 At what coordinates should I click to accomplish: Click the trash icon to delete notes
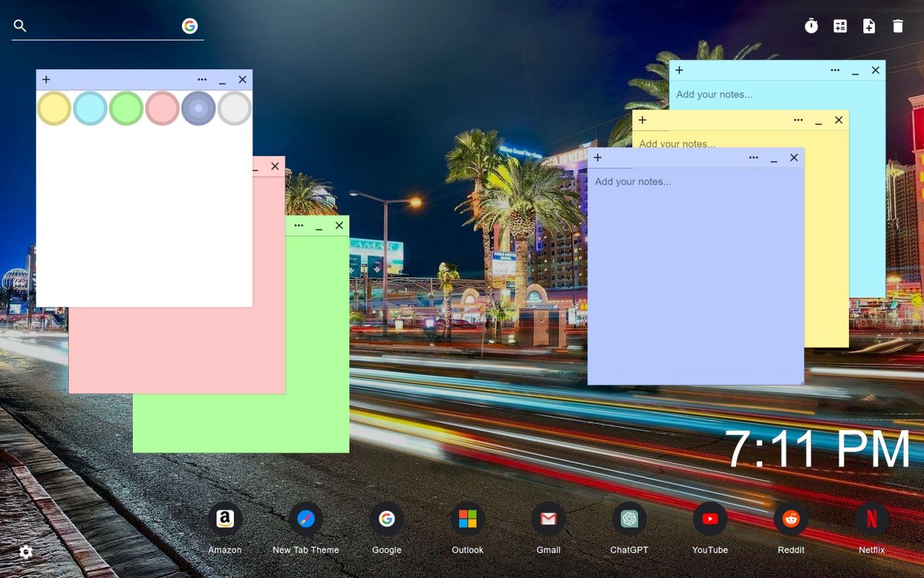click(898, 26)
